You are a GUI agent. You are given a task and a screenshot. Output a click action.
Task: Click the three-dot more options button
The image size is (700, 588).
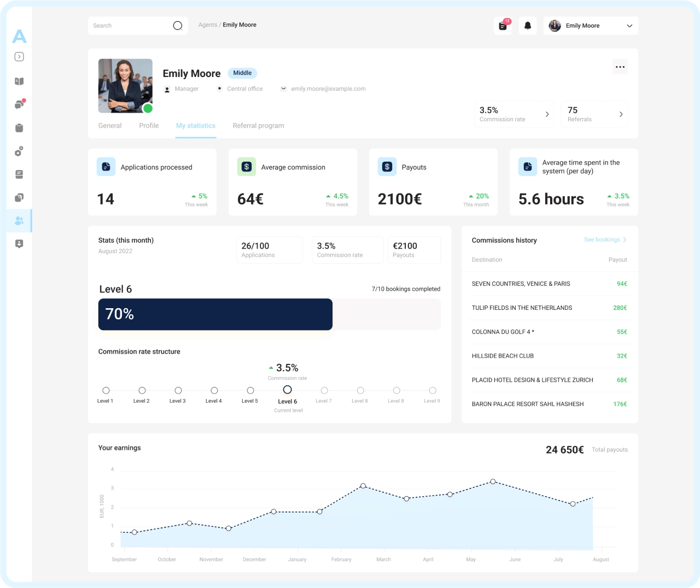pos(620,67)
